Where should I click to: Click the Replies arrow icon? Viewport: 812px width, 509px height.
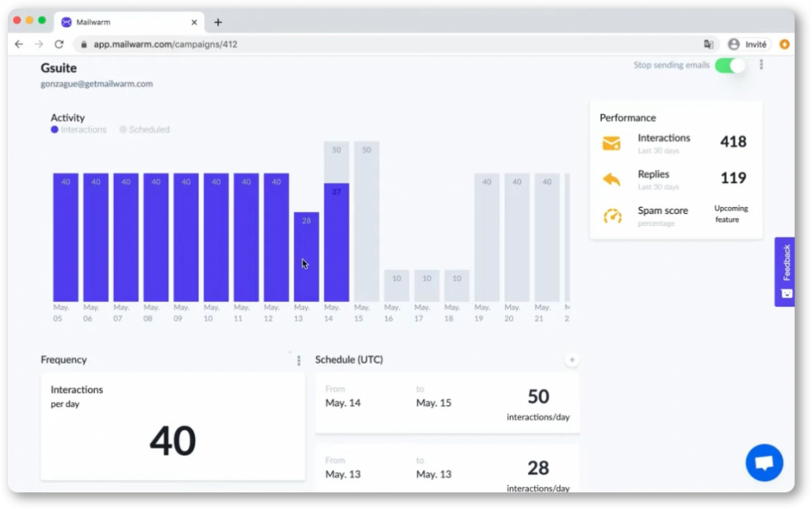pyautogui.click(x=611, y=179)
